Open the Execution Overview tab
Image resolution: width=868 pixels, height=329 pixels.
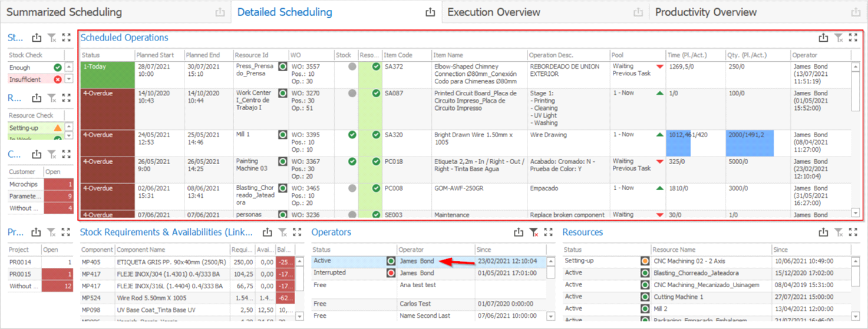[x=494, y=12]
